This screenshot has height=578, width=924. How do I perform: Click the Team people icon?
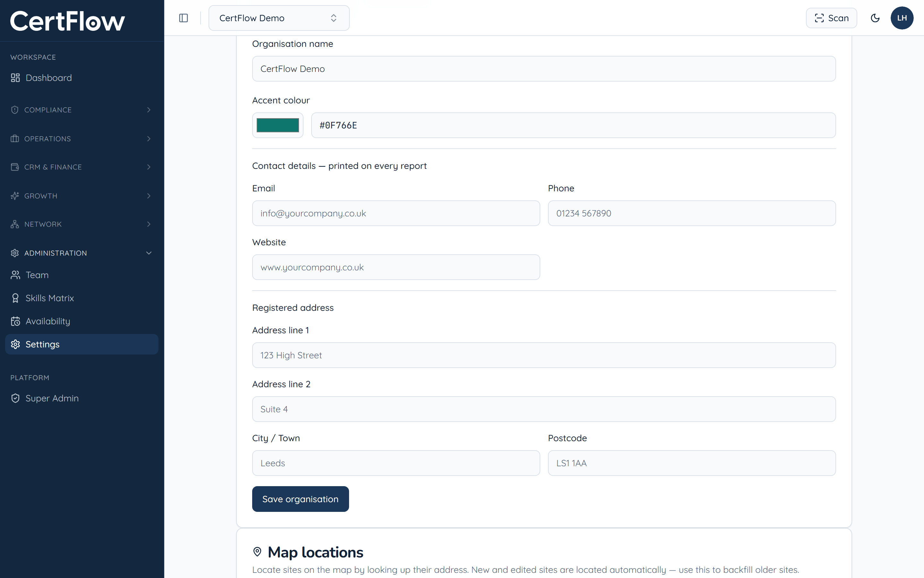point(15,275)
